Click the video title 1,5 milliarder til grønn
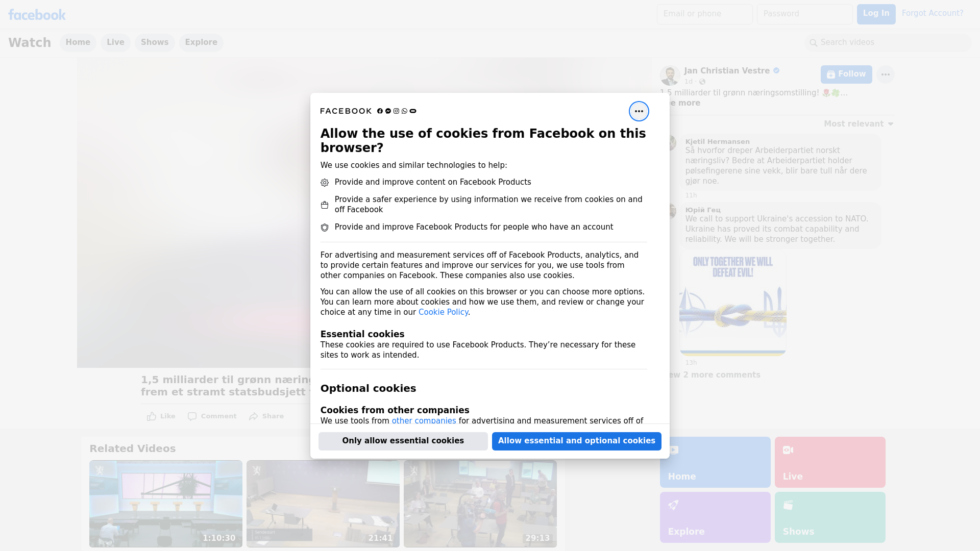Viewport: 980px width, 551px height. tap(226, 386)
